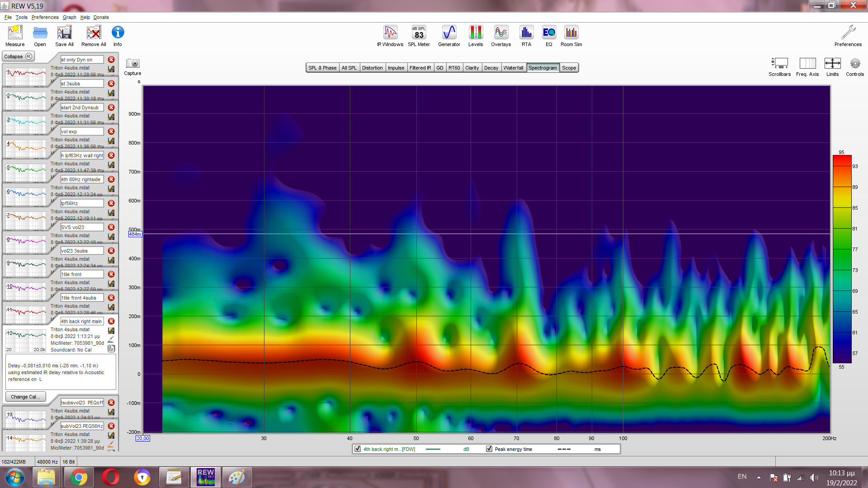Switch to the Waterfall tab

(513, 68)
